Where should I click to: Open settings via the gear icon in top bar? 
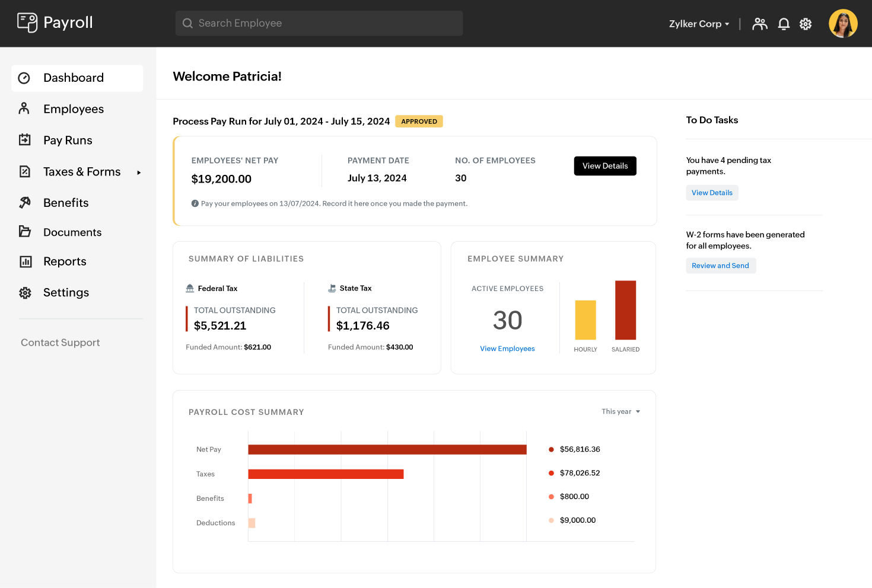pyautogui.click(x=805, y=24)
